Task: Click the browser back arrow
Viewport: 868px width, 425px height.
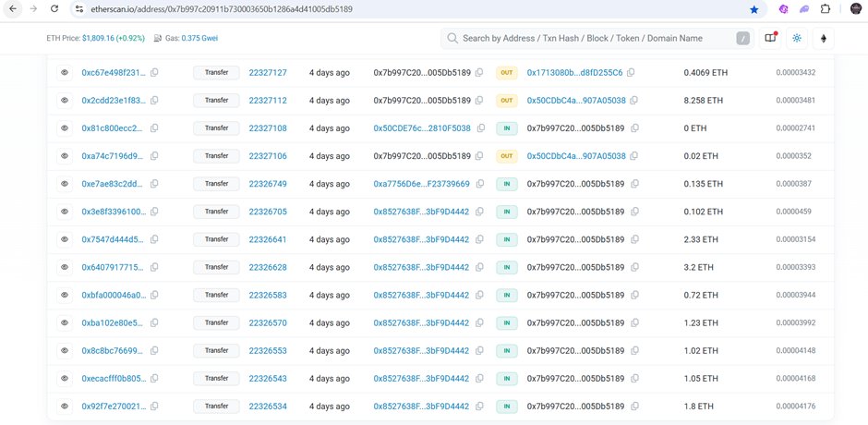Action: point(13,9)
